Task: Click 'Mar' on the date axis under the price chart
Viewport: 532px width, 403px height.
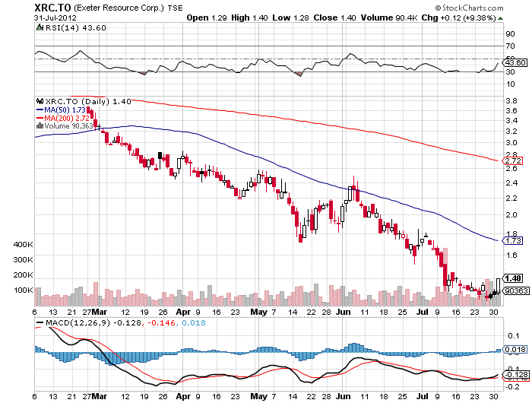Action: click(x=100, y=312)
